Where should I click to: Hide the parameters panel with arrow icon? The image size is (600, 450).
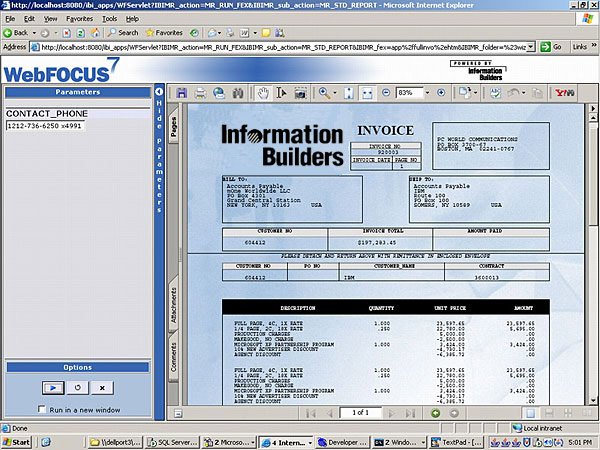(x=159, y=92)
